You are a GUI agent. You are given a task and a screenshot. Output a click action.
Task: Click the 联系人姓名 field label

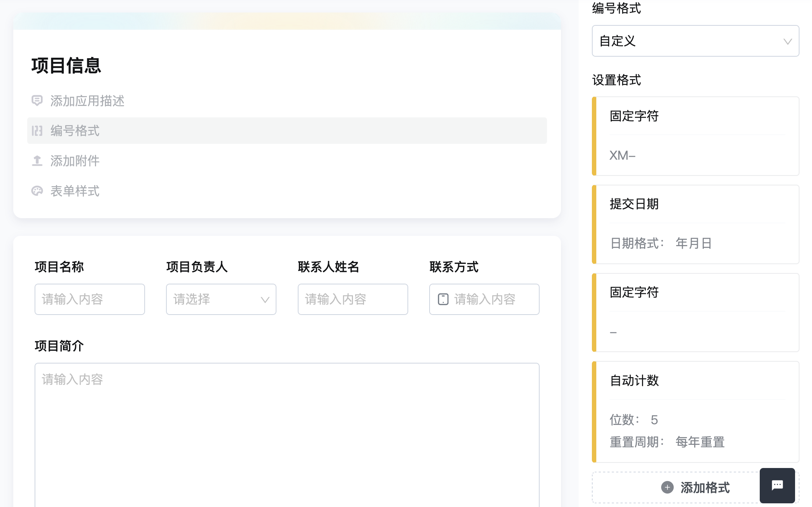[x=328, y=267]
